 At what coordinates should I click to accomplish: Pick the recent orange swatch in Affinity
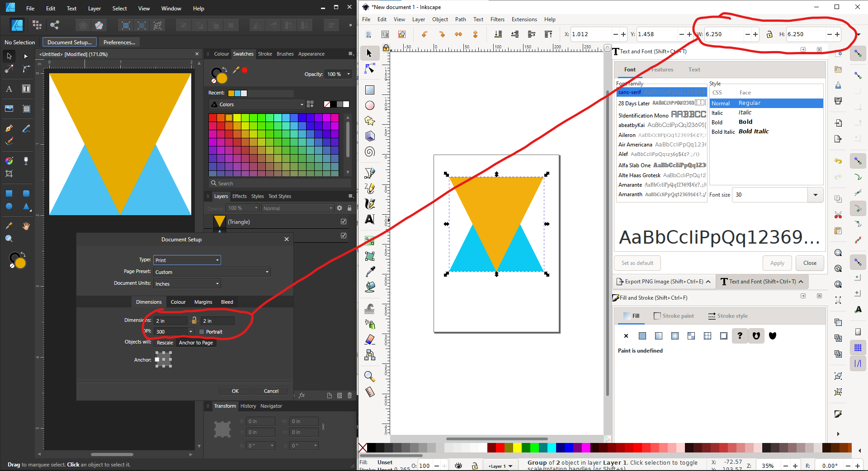click(231, 93)
